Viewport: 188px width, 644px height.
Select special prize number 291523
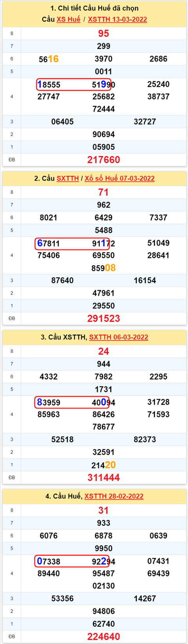tap(104, 318)
